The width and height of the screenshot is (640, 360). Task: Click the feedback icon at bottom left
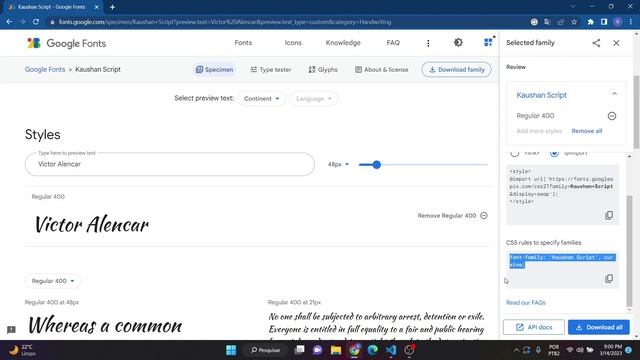[x=11, y=330]
